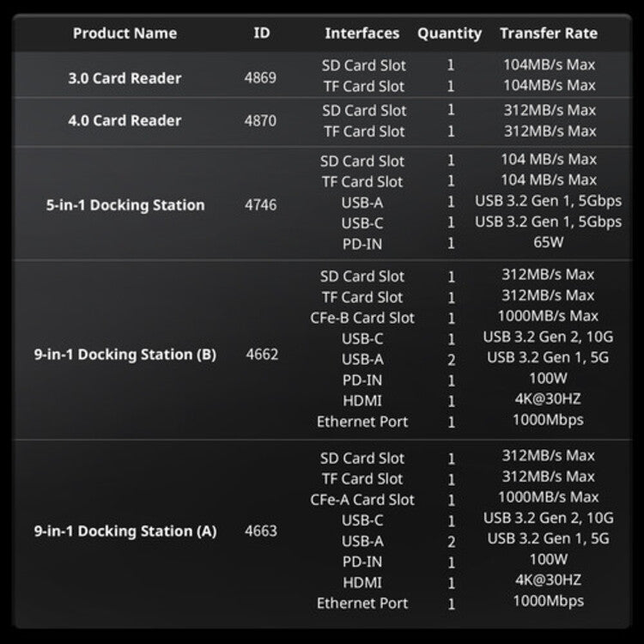Viewport: 644px width, 644px height.
Task: Click the 4.0 Card Reader product name
Action: click(125, 121)
